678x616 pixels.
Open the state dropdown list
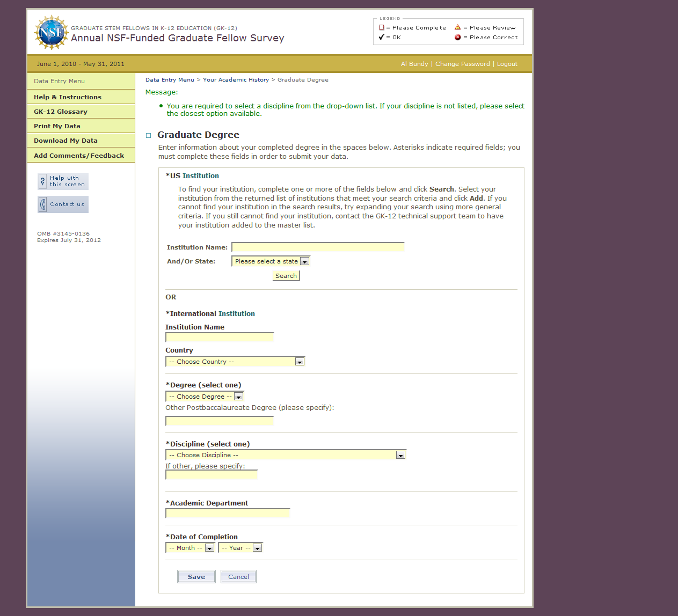click(271, 261)
